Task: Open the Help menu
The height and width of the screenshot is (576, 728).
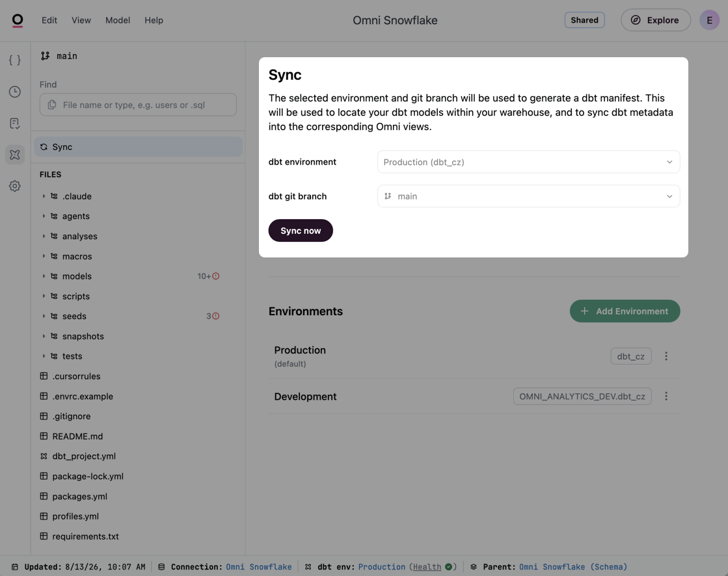Action: click(154, 20)
